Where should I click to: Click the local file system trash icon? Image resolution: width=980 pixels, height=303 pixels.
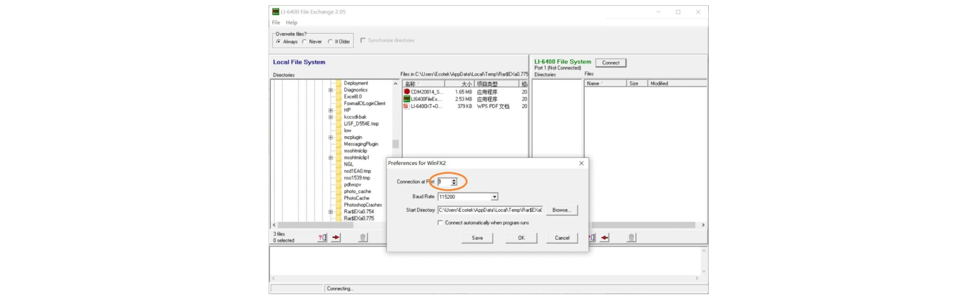363,238
